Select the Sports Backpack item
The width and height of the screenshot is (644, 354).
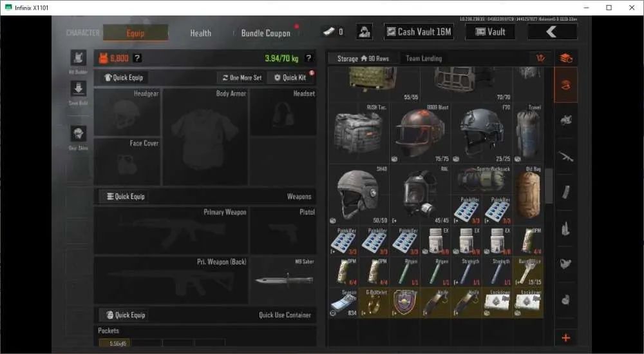coord(481,179)
